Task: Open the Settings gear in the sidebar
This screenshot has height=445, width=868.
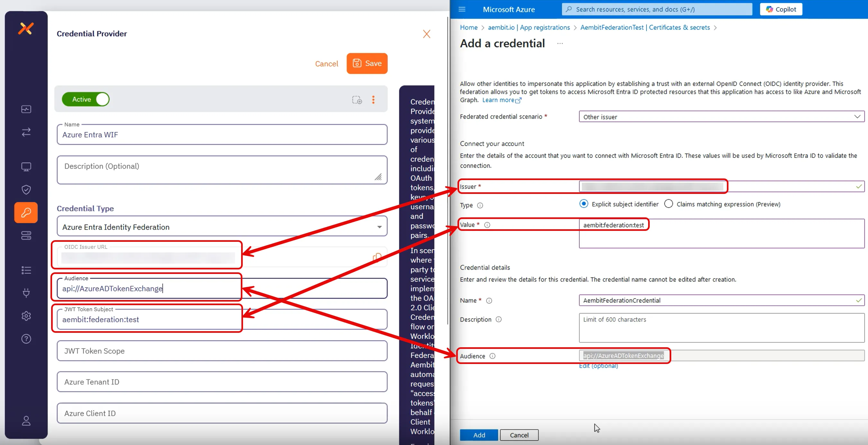Action: (x=26, y=316)
